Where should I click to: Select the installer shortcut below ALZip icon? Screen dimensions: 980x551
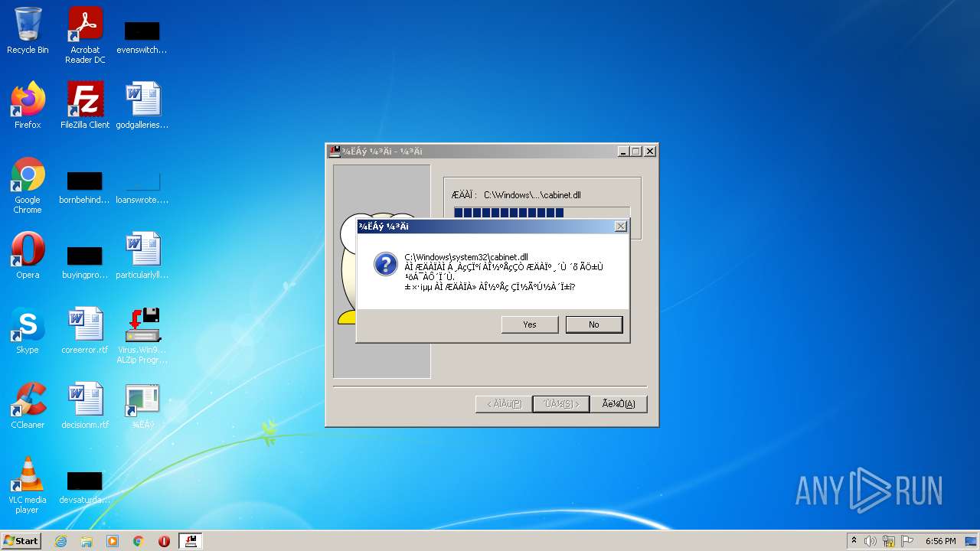[x=142, y=406]
